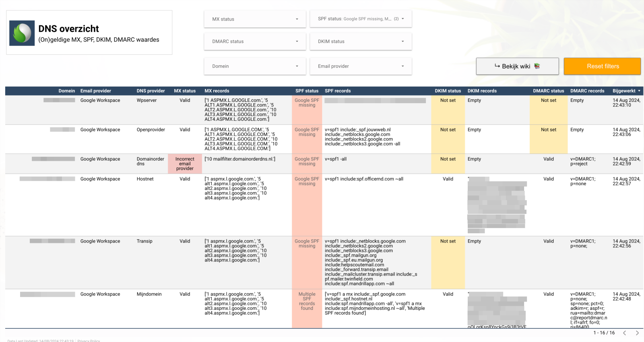Click the green DNS overzicht logo
The image size is (644, 342).
click(22, 33)
